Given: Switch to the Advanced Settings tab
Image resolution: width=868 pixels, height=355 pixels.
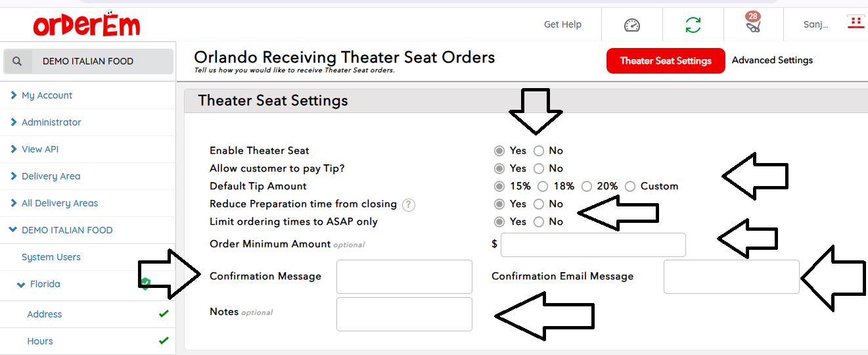Looking at the screenshot, I should click(772, 60).
